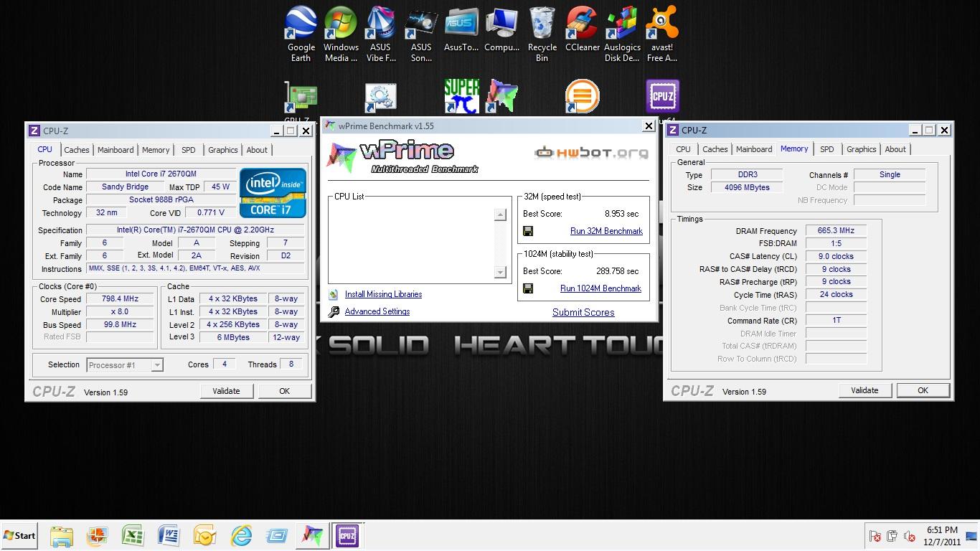The height and width of the screenshot is (551, 980).
Task: Click the hwbot.org logo in wPrime
Action: click(x=592, y=152)
